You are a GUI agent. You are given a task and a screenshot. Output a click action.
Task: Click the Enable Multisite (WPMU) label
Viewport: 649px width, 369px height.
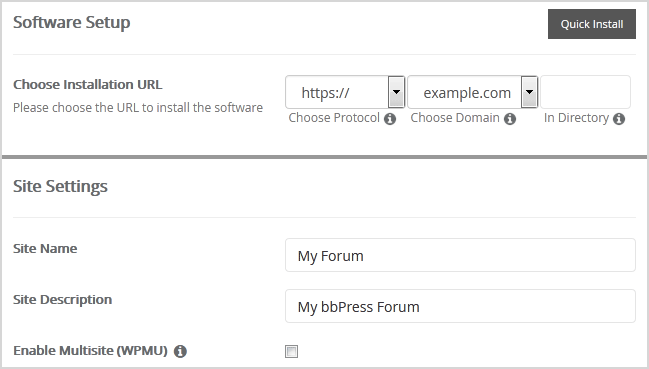click(90, 350)
